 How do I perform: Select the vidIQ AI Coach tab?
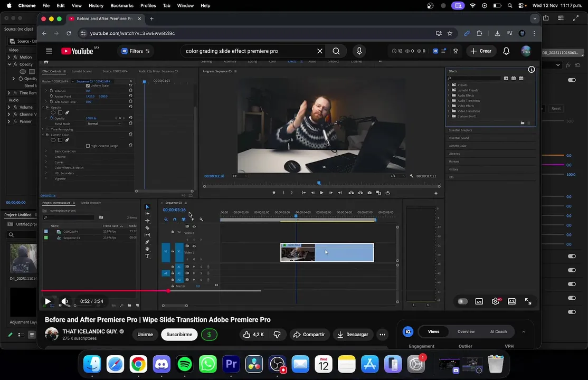(498, 331)
